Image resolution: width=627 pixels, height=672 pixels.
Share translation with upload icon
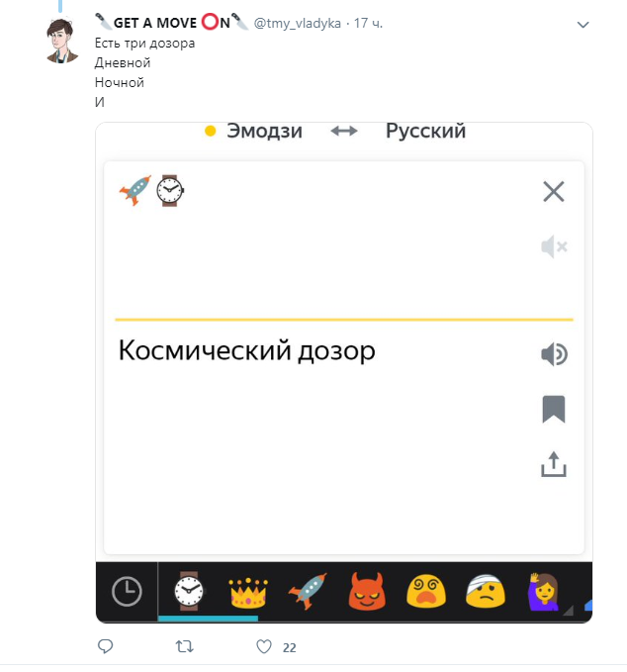tap(554, 464)
